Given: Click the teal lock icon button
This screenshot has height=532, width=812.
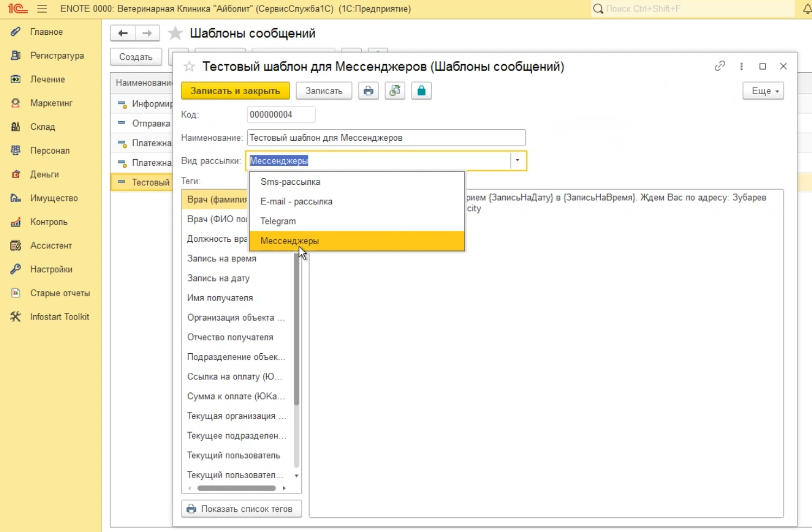Looking at the screenshot, I should tap(421, 91).
